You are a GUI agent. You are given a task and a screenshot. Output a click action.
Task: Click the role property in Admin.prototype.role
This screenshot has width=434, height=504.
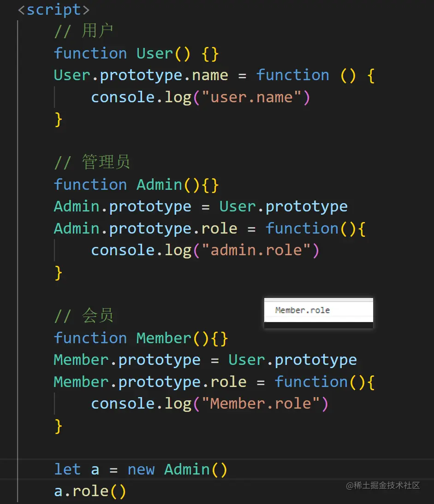219,229
